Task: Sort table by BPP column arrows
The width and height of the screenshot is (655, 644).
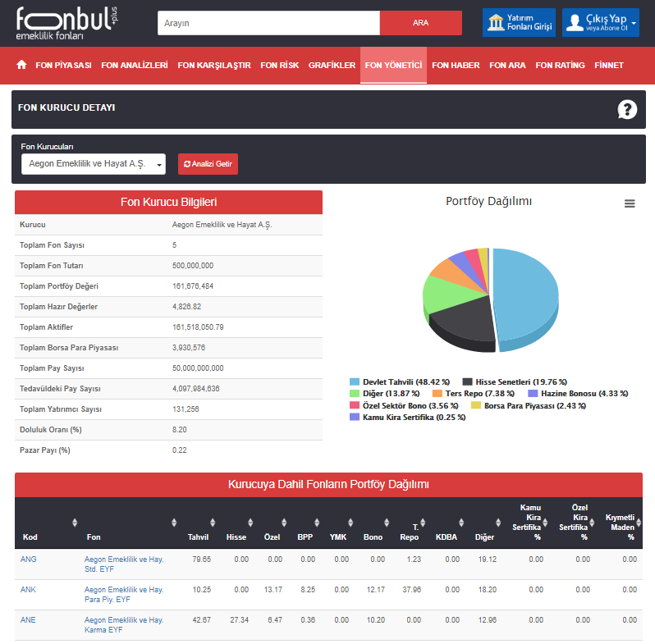Action: pos(317,523)
